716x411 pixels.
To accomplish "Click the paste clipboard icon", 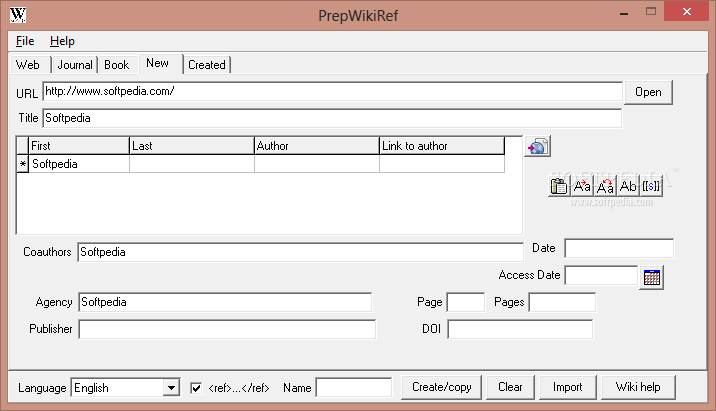I will pyautogui.click(x=559, y=186).
